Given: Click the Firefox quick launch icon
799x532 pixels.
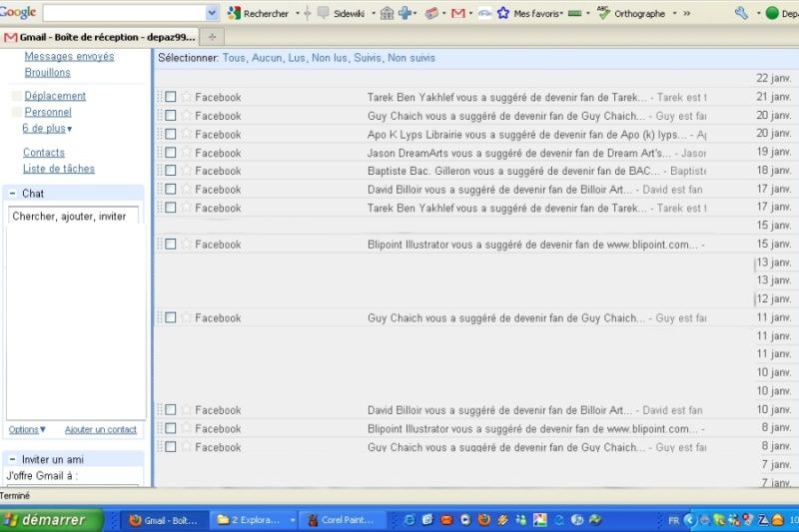Looking at the screenshot, I should pos(483,520).
